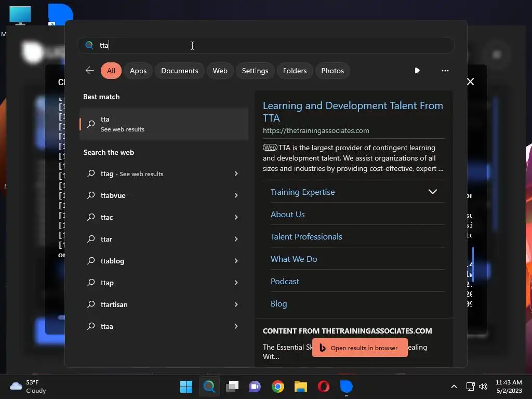Open the network icon in system tray
The width and height of the screenshot is (532, 399).
[471, 387]
